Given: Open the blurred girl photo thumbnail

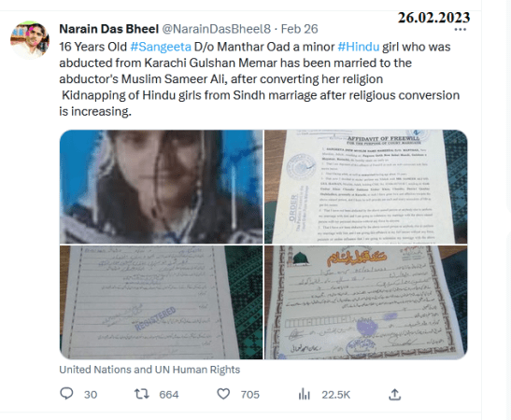Looking at the screenshot, I should tap(161, 187).
